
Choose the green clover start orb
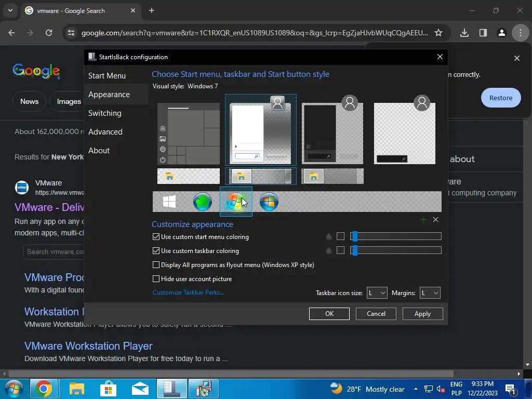(x=203, y=202)
